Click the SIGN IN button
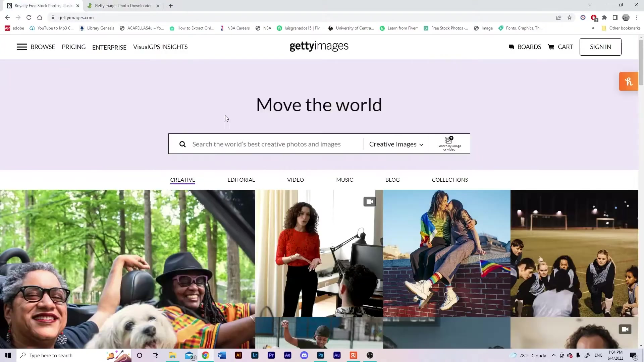Image resolution: width=644 pixels, height=362 pixels. click(600, 47)
